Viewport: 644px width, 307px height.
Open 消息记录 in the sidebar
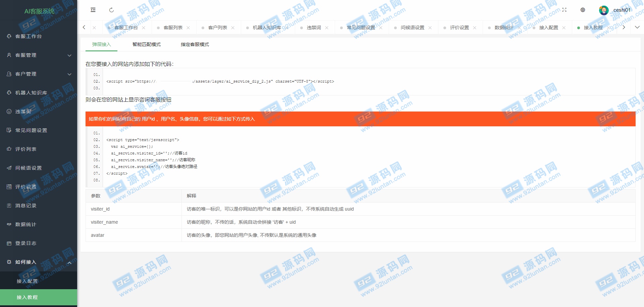(x=39, y=206)
